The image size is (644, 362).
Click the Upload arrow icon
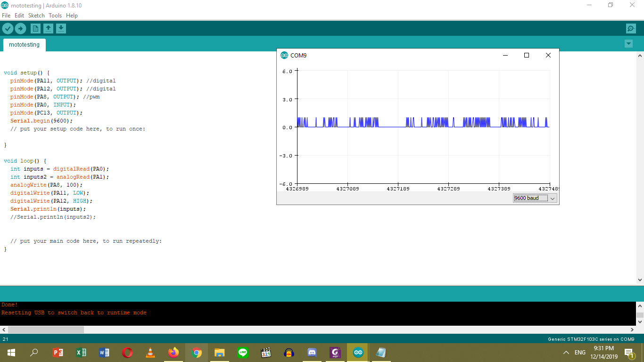pyautogui.click(x=20, y=29)
